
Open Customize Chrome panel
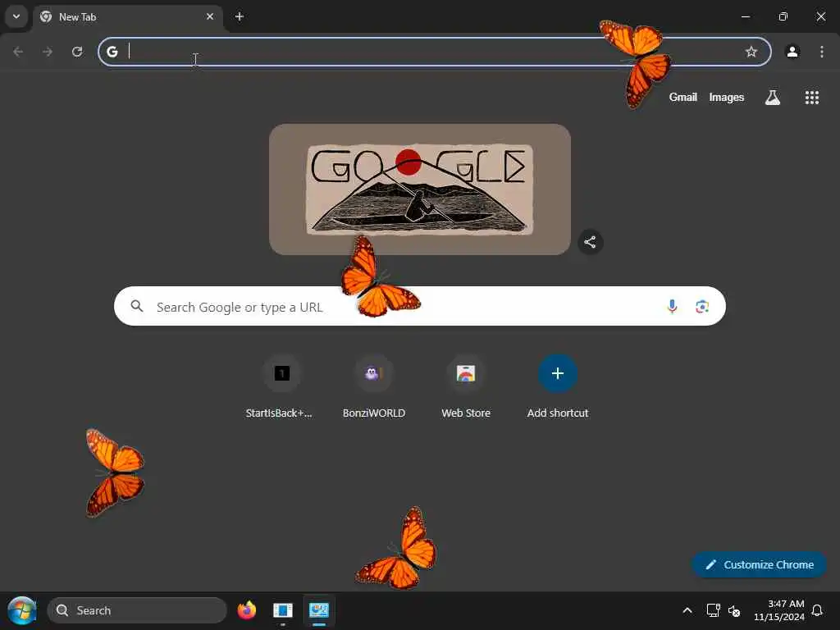[x=759, y=564]
